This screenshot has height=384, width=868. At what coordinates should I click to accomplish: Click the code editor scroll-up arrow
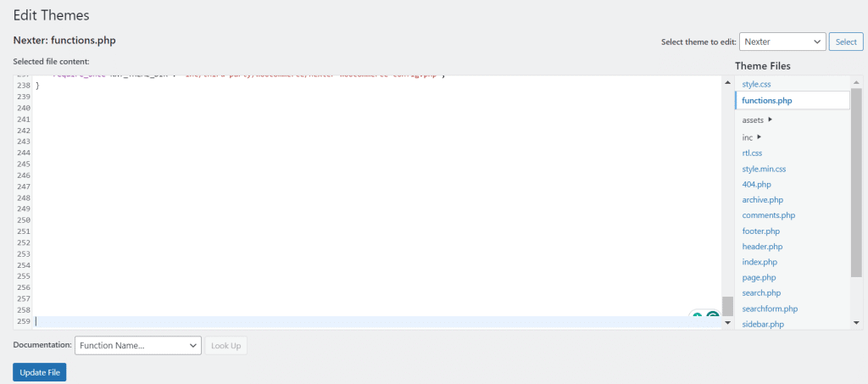pyautogui.click(x=727, y=82)
